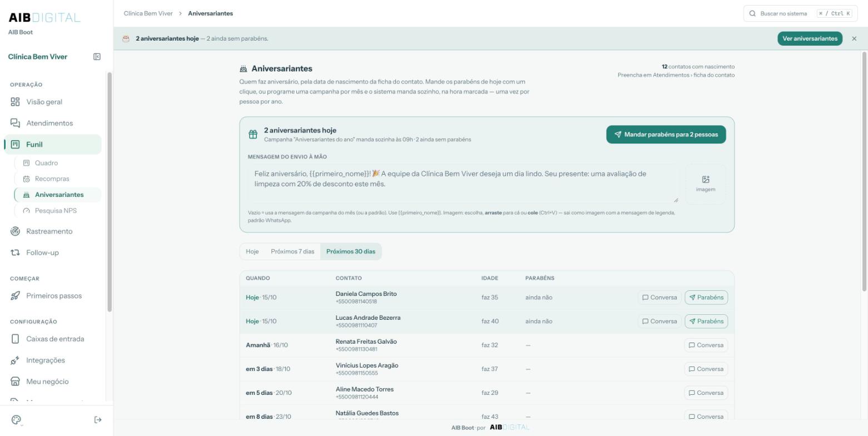Send Parabéns to Lucas Andrade Bezerra
The width and height of the screenshot is (868, 436).
706,321
